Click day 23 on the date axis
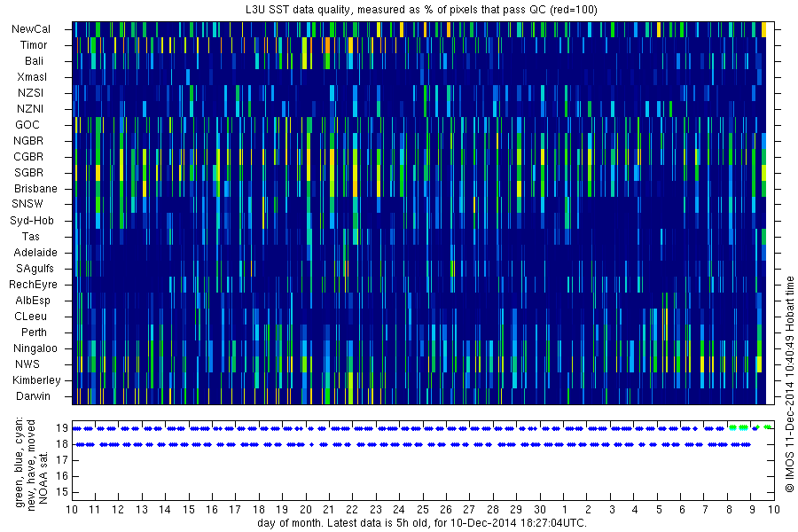 click(376, 510)
